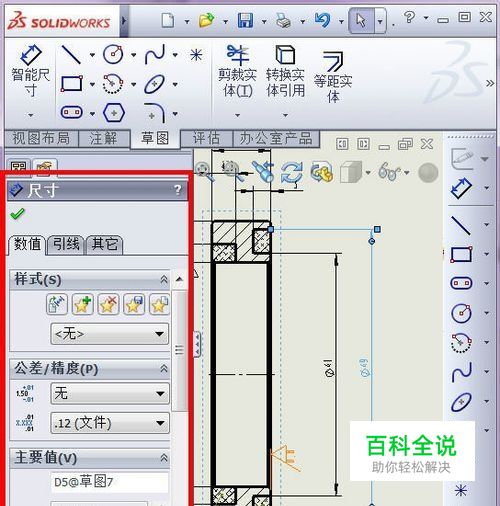Choose the Polygon tool in ribbon

click(x=114, y=113)
